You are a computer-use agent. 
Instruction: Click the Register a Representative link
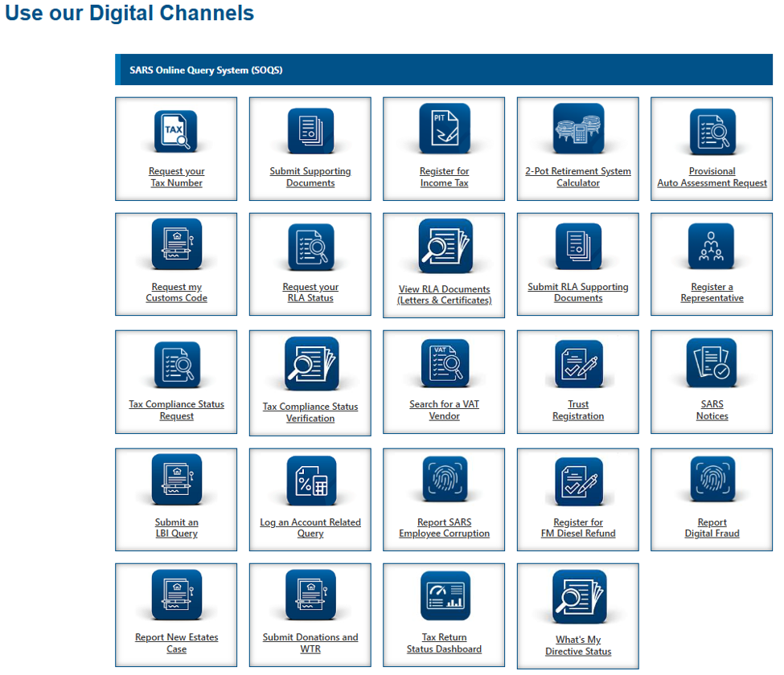[712, 292]
